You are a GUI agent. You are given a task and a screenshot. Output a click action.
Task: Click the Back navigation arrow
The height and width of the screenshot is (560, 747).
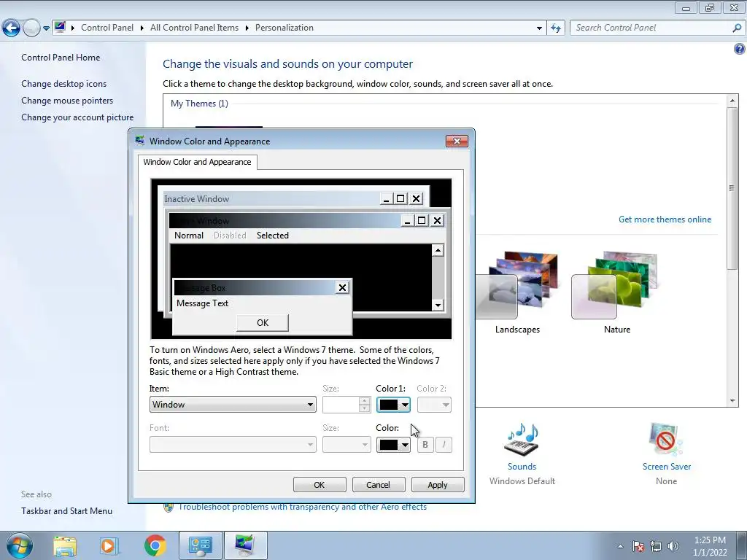coord(12,28)
